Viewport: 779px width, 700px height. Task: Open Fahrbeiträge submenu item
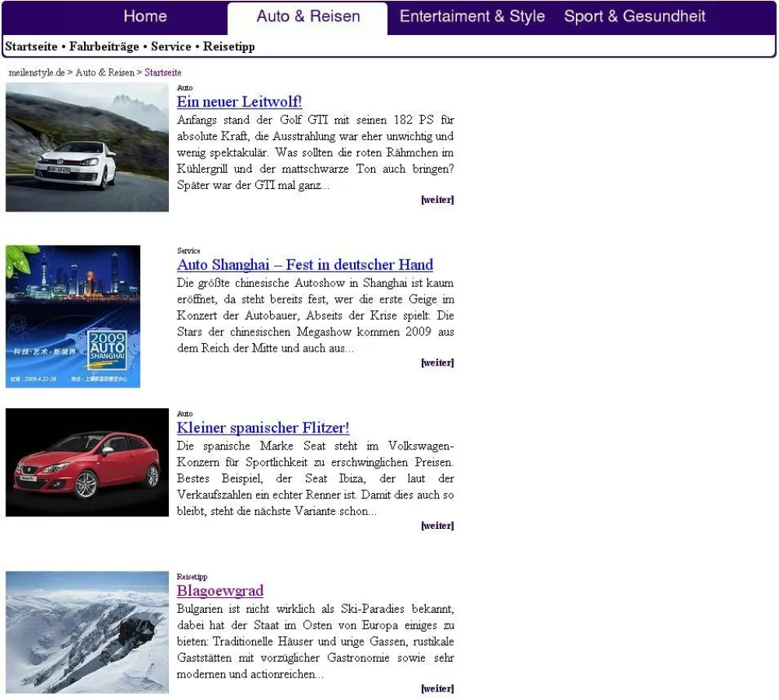click(x=104, y=47)
